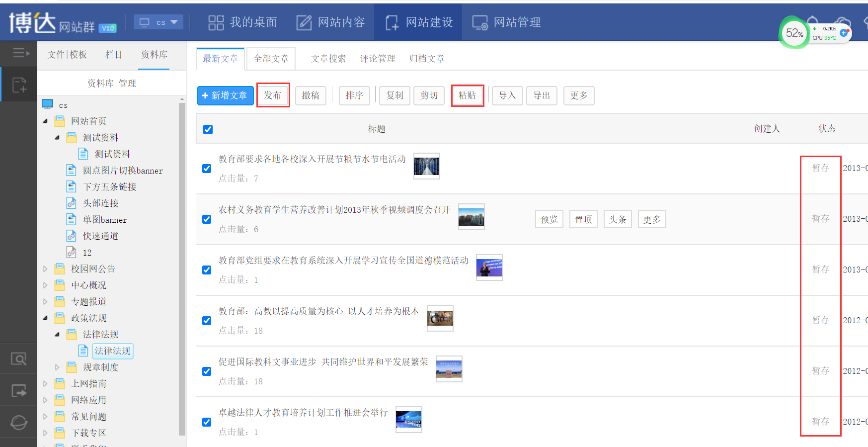Screen dimensions: 868x447
Task: Switch to the 资料库 tab
Action: tap(154, 54)
